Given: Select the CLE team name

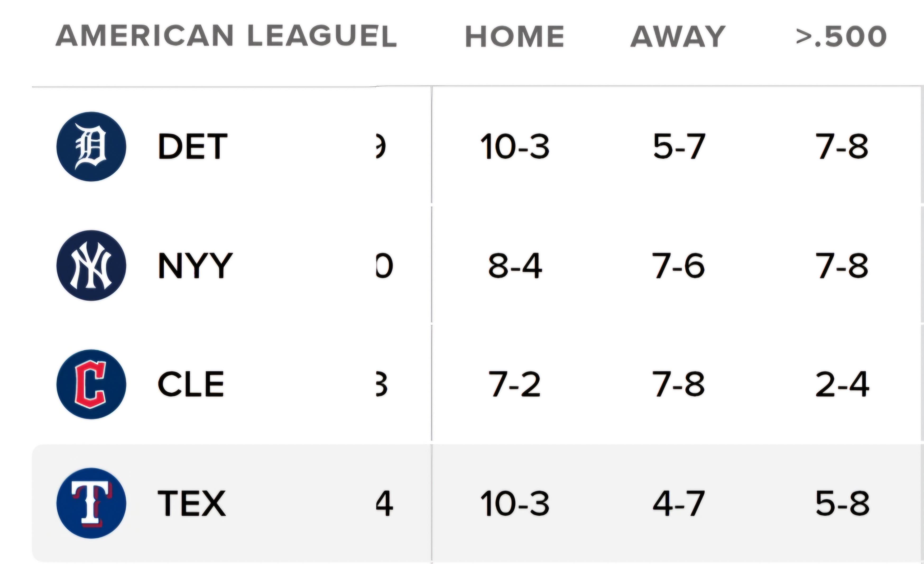Looking at the screenshot, I should (191, 384).
